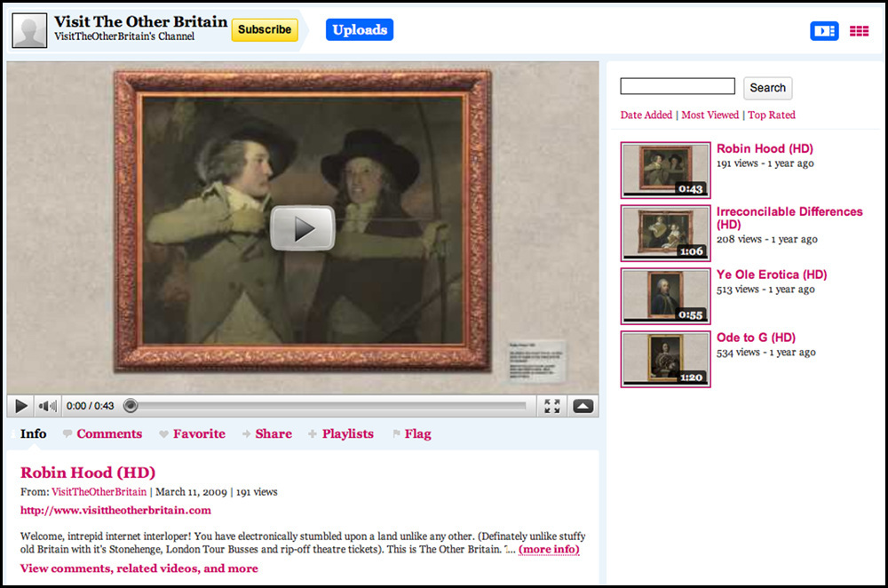Click Robin Hood (HD) heading below video
888x588 pixels.
point(88,473)
